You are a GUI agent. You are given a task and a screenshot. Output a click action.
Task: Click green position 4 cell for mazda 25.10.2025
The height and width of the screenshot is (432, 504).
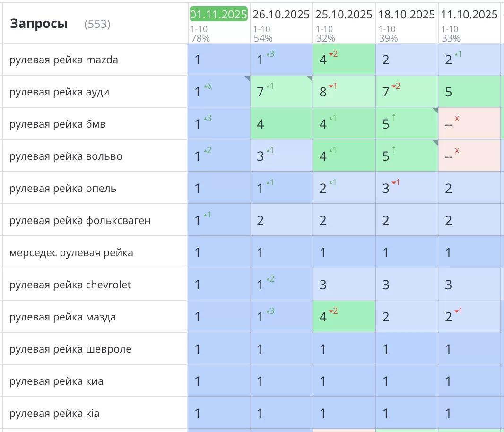tap(344, 60)
